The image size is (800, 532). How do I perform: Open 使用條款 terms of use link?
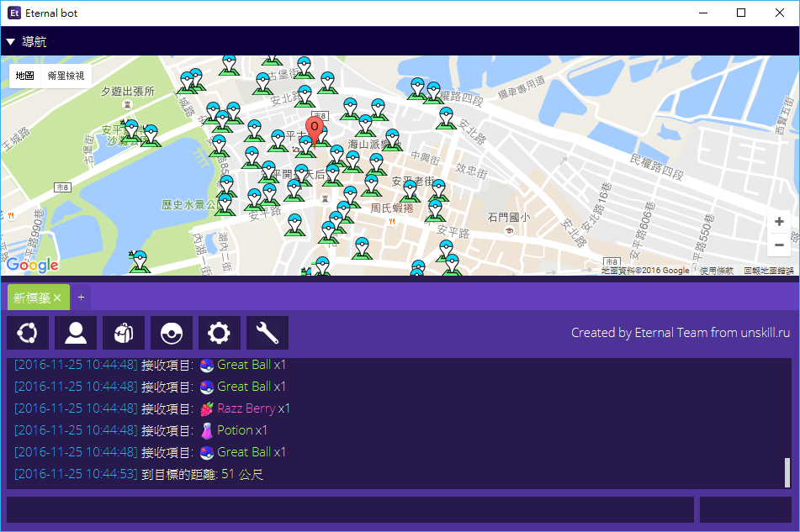click(717, 271)
